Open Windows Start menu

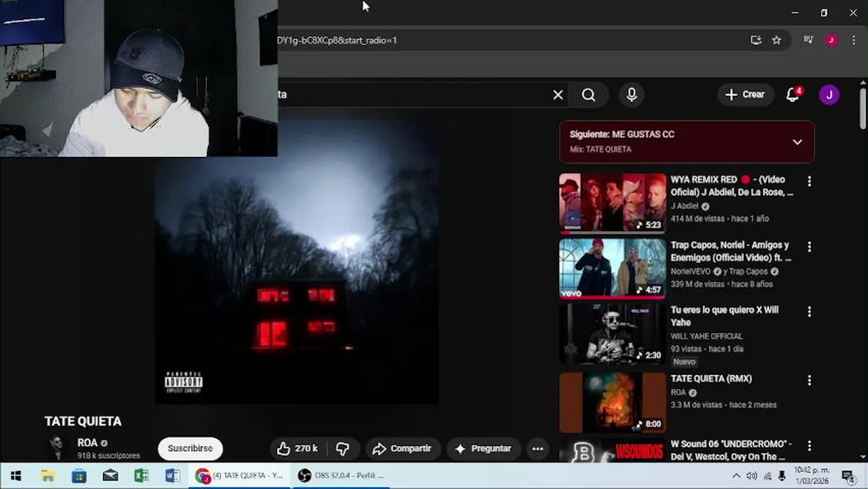pos(16,475)
